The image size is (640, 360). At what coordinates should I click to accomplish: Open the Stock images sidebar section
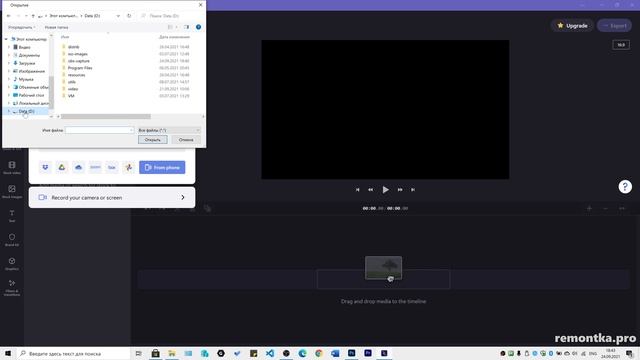pyautogui.click(x=12, y=191)
